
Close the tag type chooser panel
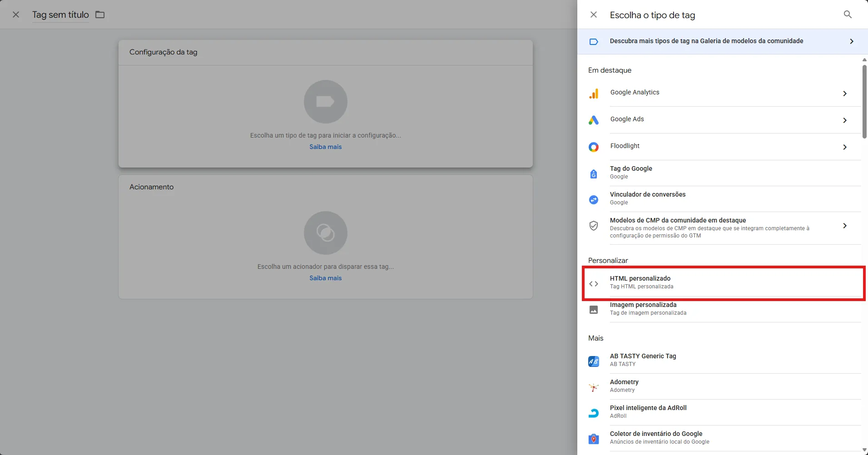pyautogui.click(x=593, y=15)
